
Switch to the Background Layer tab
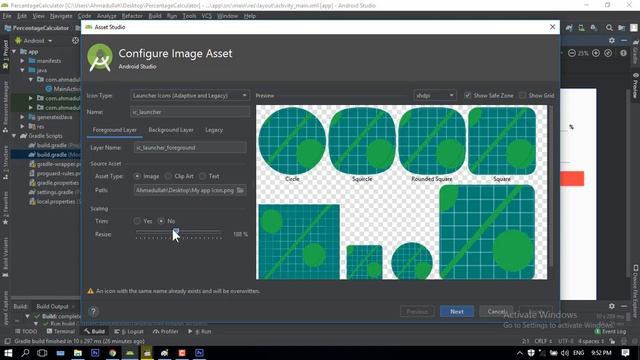point(171,130)
